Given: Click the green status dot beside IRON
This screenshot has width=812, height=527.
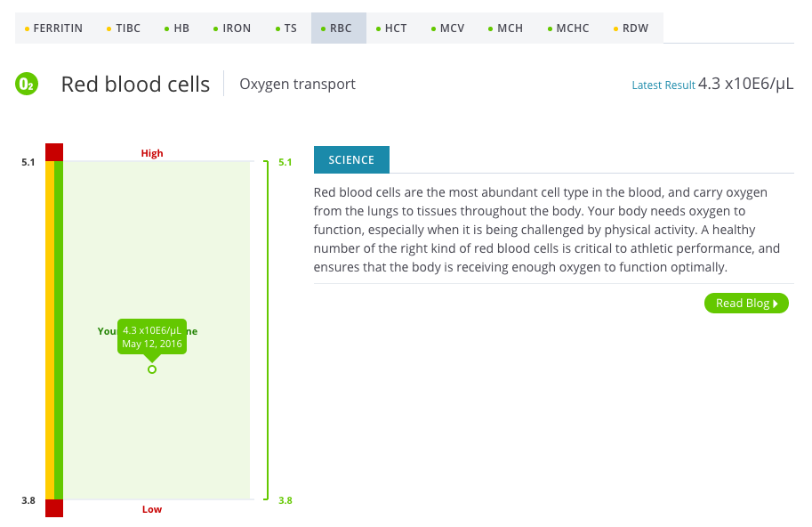Looking at the screenshot, I should pos(213,28).
